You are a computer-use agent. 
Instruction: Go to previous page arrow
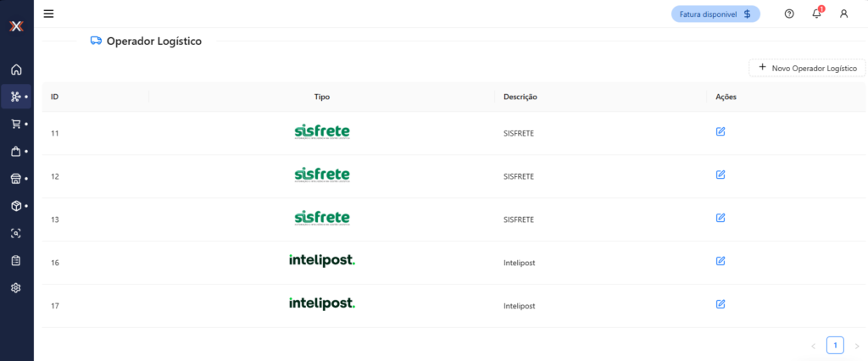click(x=814, y=346)
